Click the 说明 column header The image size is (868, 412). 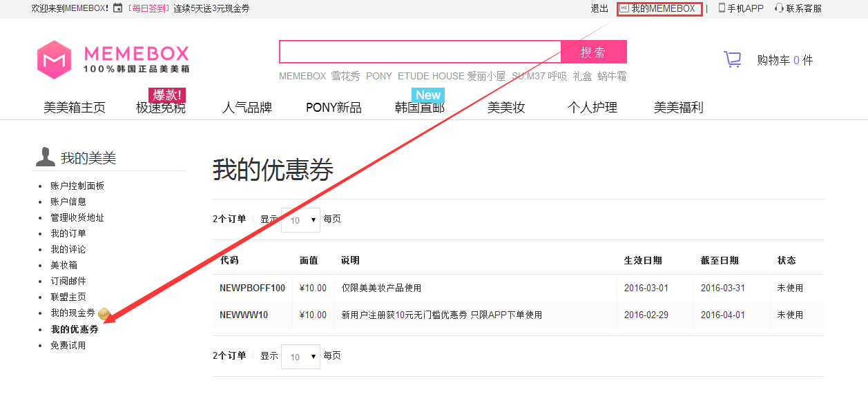coord(350,260)
